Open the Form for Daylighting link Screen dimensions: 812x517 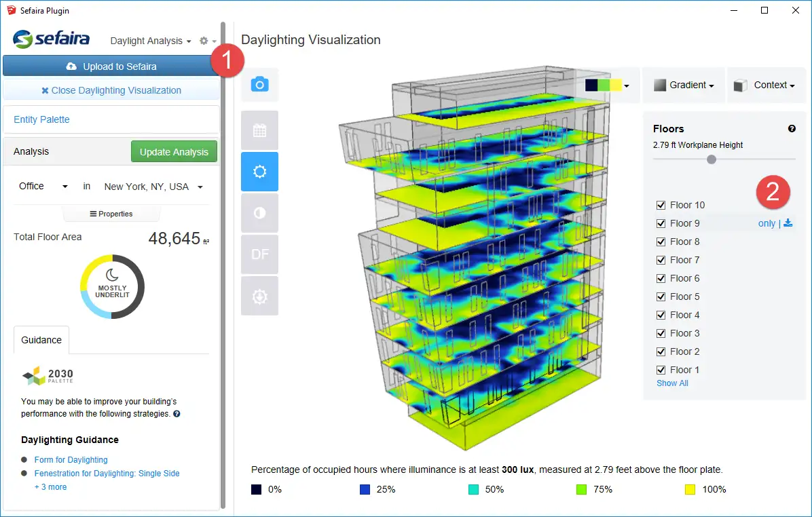71,460
